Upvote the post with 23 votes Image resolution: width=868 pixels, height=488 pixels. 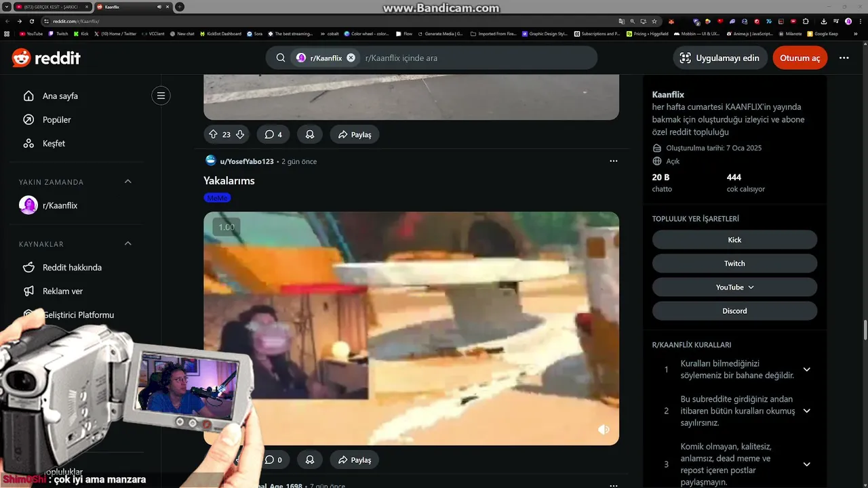tap(213, 134)
